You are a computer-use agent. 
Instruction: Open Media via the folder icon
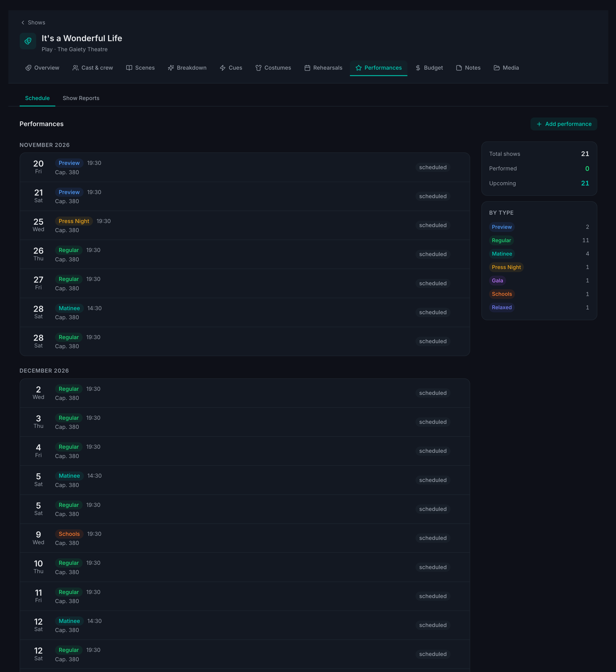496,68
